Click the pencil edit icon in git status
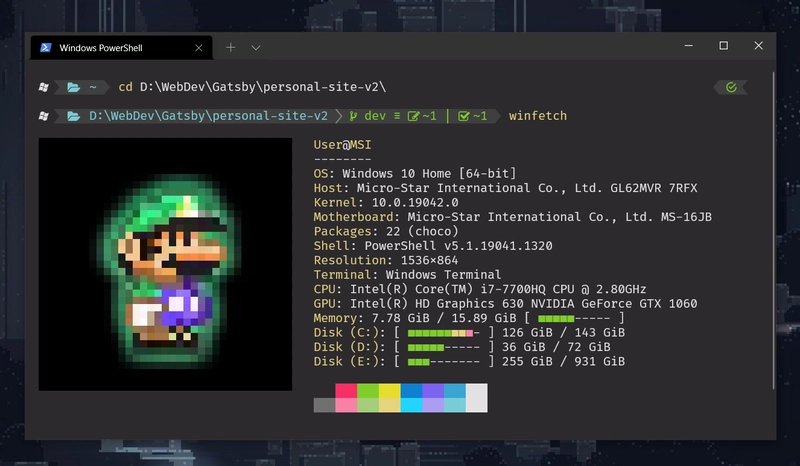The image size is (800, 466). pos(413,116)
